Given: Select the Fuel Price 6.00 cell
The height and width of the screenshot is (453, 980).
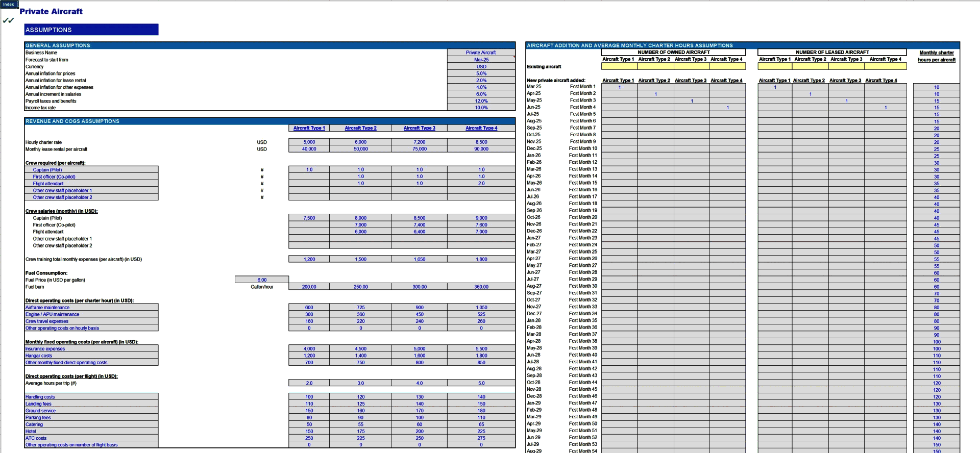Looking at the screenshot, I should point(262,280).
